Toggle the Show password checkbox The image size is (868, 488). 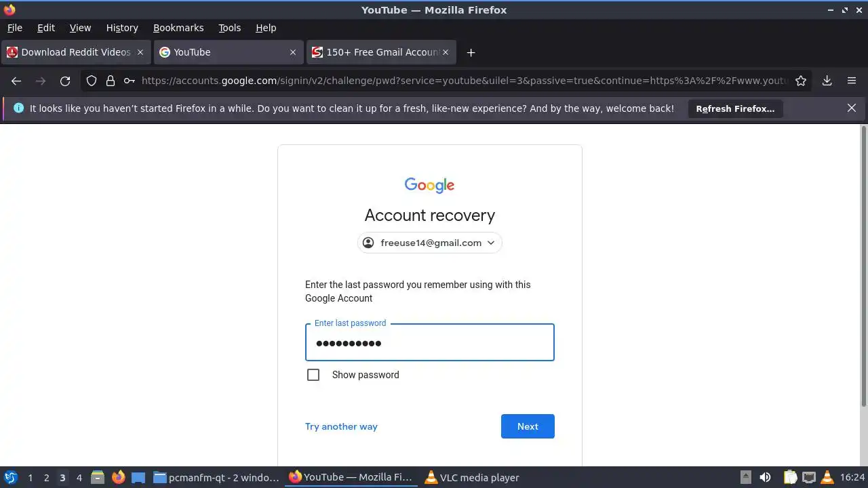(x=313, y=375)
